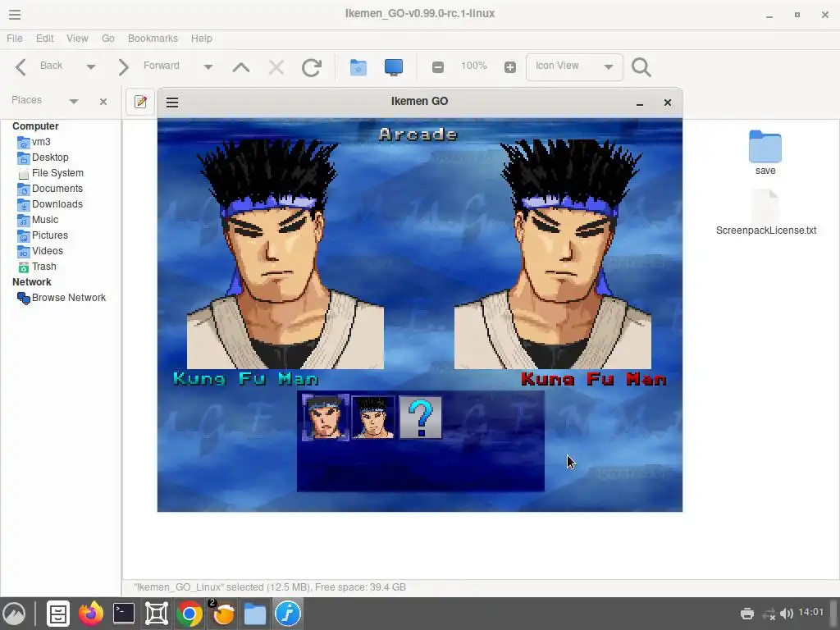840x630 pixels.
Task: Open the volume control tray icon
Action: 787,614
